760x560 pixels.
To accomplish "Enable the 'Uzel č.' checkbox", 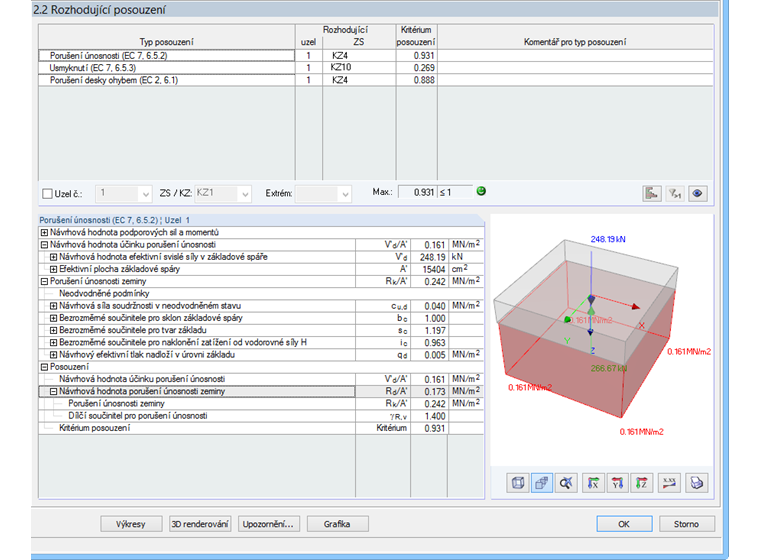I will [48, 194].
